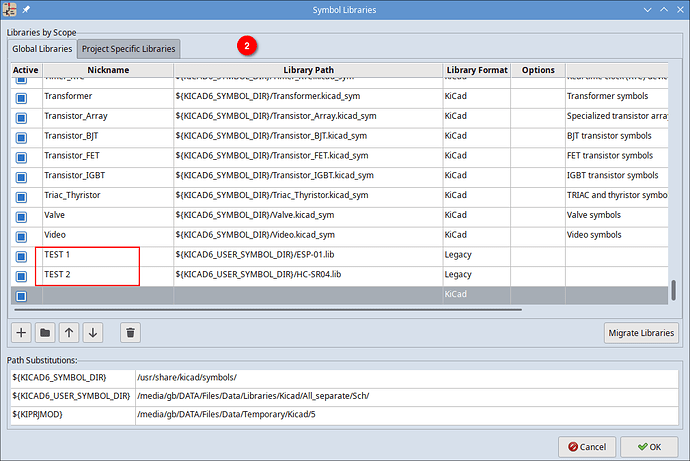Select the TEST 1 nickname cell

pos(108,255)
